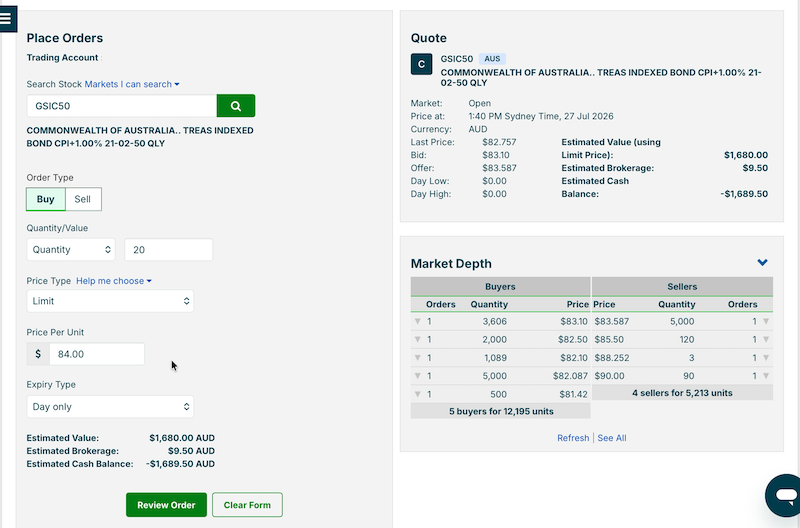Click Last Price value $82.757
Image resolution: width=800 pixels, height=528 pixels.
pyautogui.click(x=499, y=142)
